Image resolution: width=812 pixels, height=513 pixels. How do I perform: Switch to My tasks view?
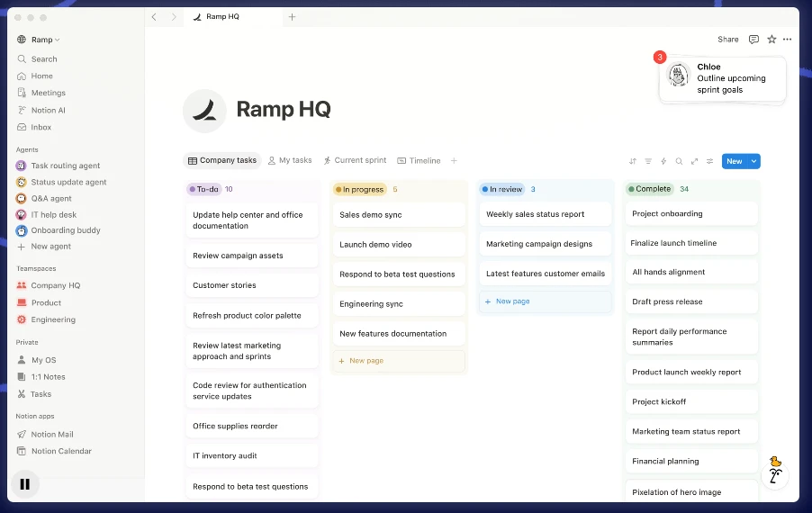point(290,161)
